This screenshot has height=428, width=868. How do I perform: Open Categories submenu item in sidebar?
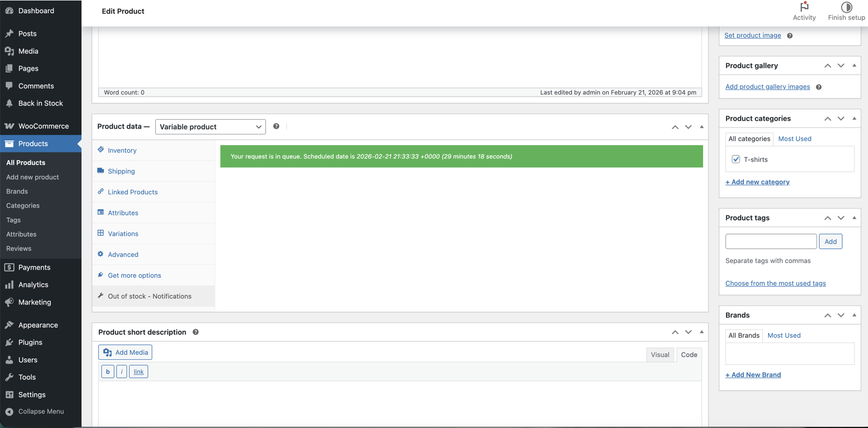tap(23, 206)
